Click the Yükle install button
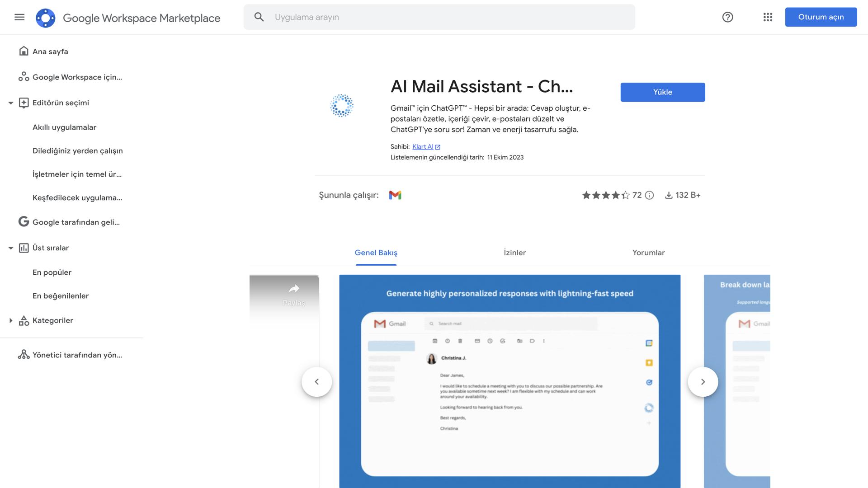The image size is (868, 488). coord(662,92)
